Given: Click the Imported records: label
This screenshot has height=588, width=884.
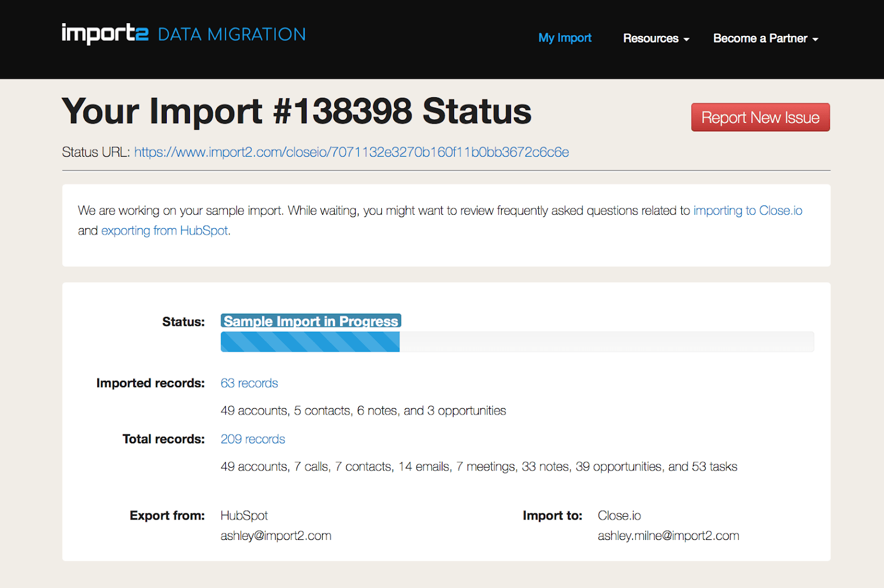Looking at the screenshot, I should point(150,383).
